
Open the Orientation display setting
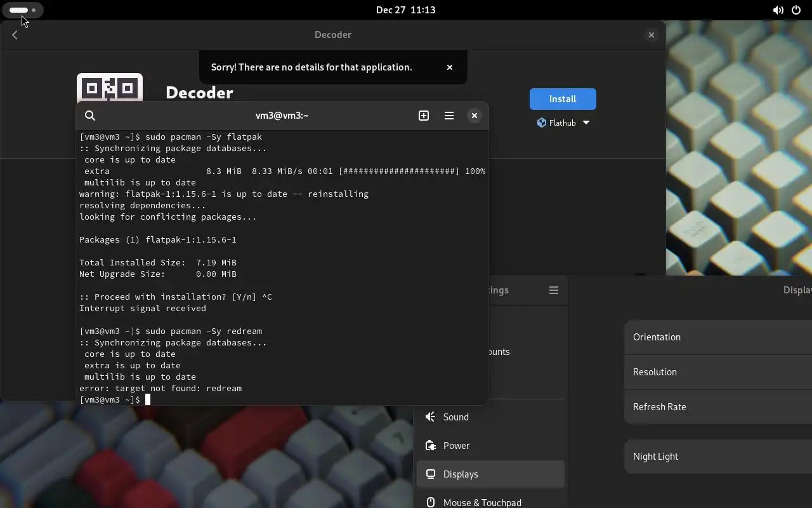click(718, 337)
